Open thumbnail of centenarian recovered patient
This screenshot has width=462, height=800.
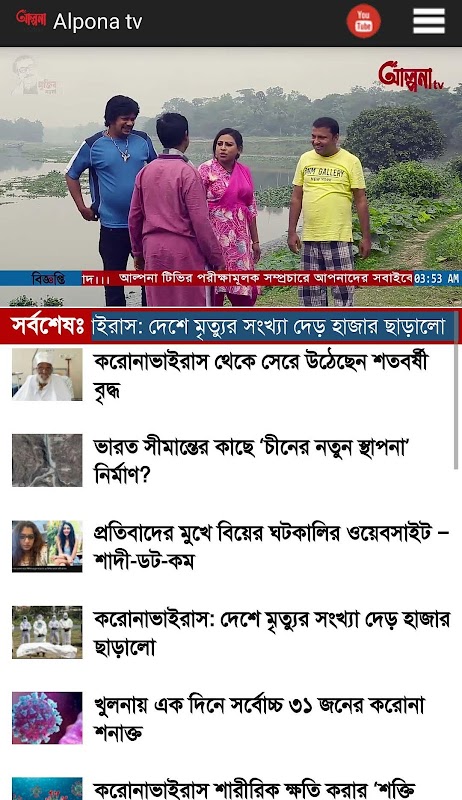(x=47, y=374)
